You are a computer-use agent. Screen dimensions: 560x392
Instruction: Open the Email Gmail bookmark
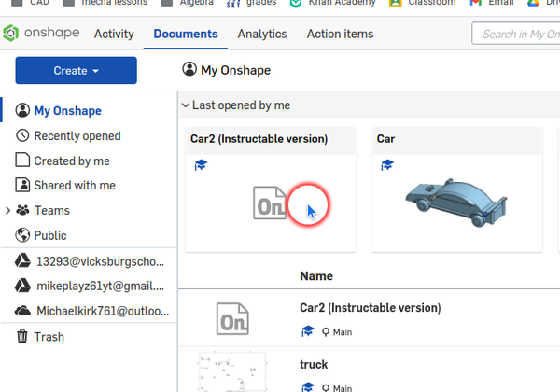pyautogui.click(x=492, y=3)
